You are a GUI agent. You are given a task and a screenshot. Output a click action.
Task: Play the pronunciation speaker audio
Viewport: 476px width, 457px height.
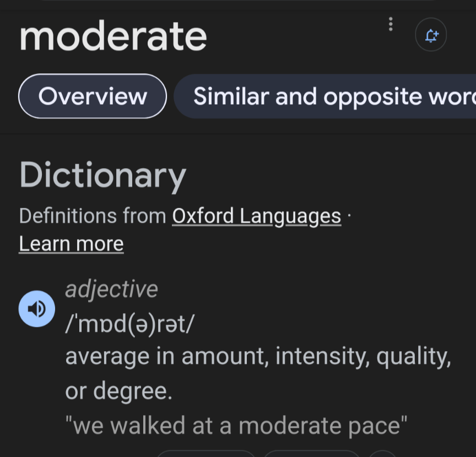(37, 309)
